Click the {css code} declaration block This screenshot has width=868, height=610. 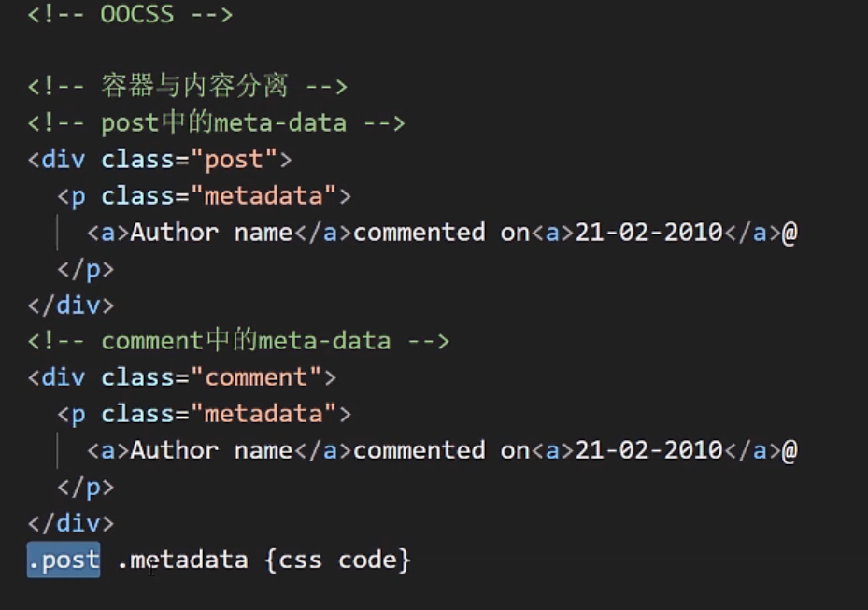pyautogui.click(x=337, y=560)
